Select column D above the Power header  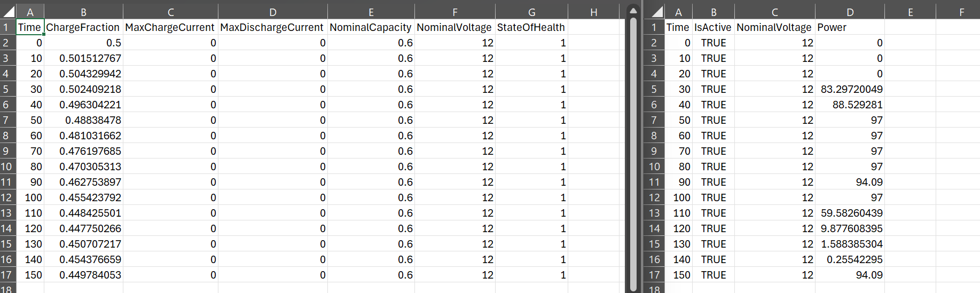(850, 12)
